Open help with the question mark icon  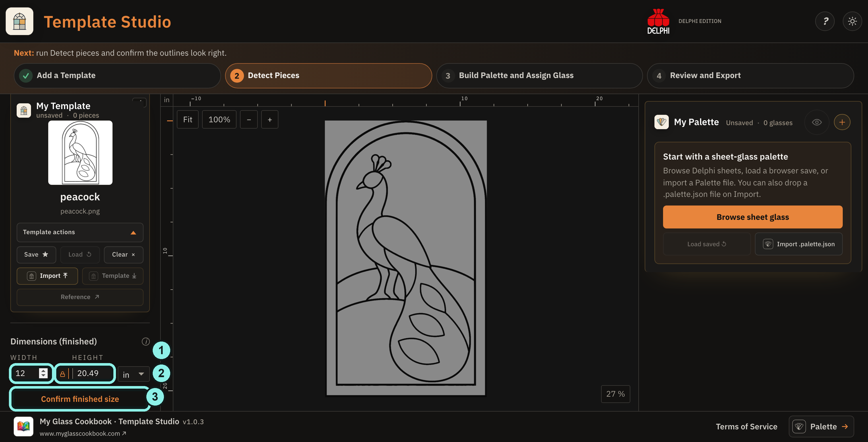825,21
